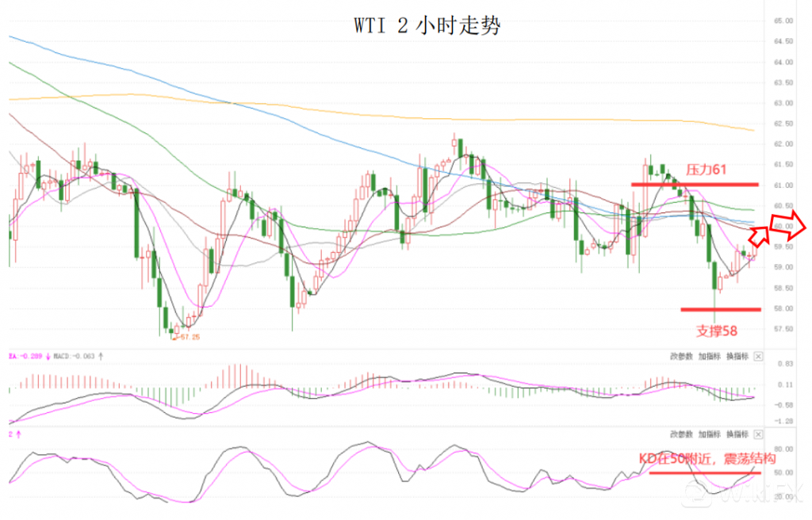Screen dimensions: 812x520
Task: Click the pink arrow in KD panel header
Action: click(17, 434)
